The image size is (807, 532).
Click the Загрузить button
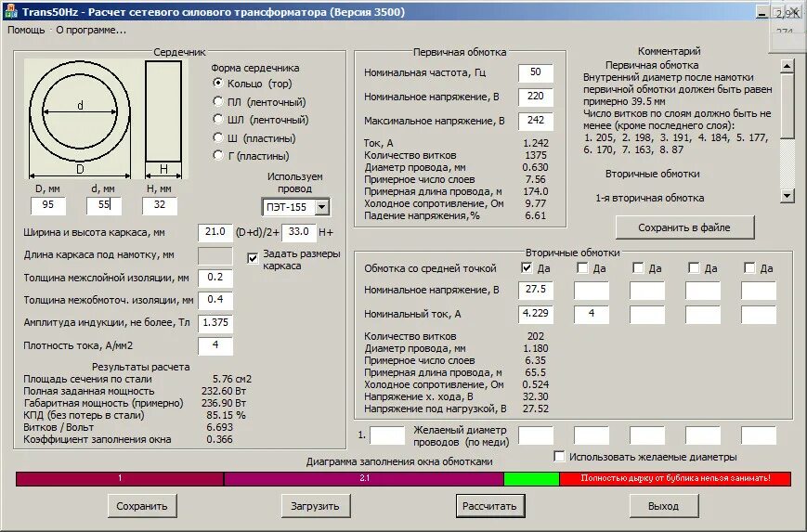click(x=316, y=506)
